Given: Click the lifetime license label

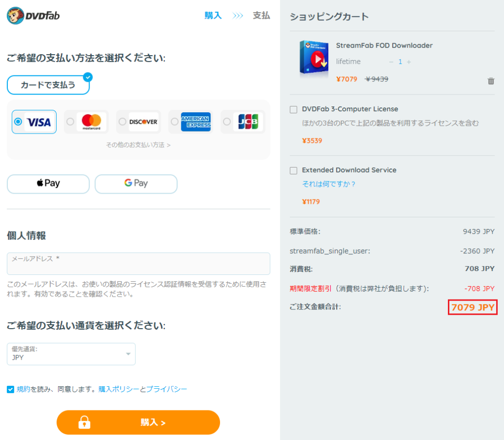Looking at the screenshot, I should pos(348,62).
